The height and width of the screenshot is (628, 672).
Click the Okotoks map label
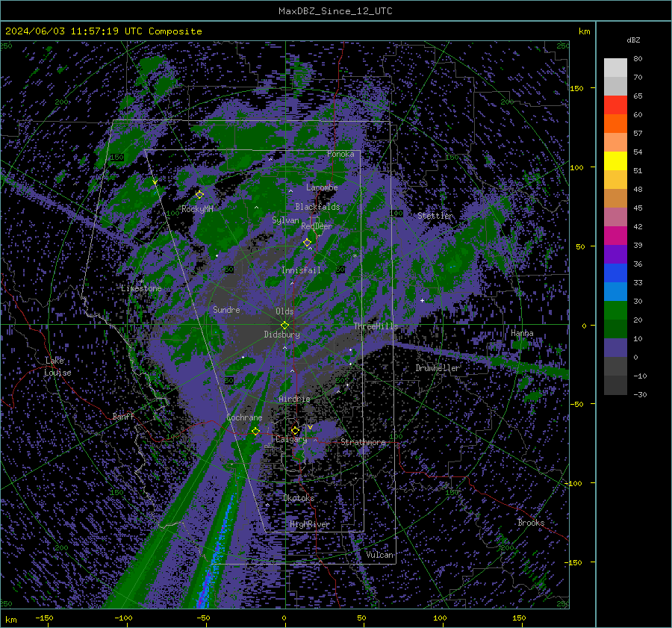(x=299, y=498)
